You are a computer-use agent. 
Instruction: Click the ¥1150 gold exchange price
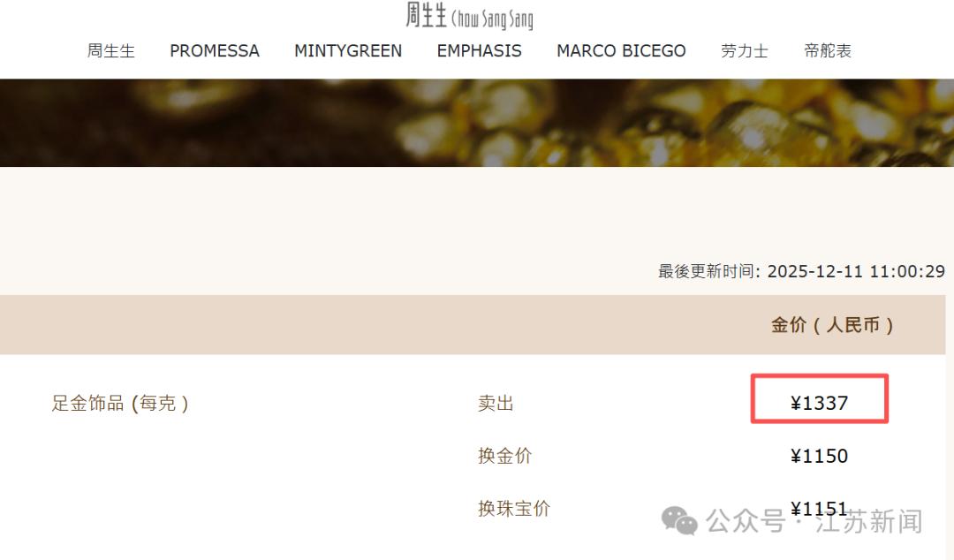(x=819, y=455)
